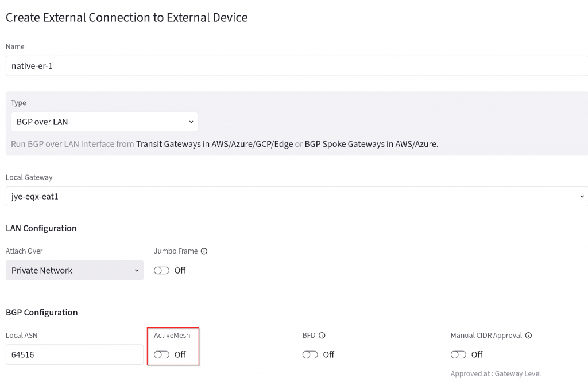
Task: Click the Name input field
Action: click(296, 66)
